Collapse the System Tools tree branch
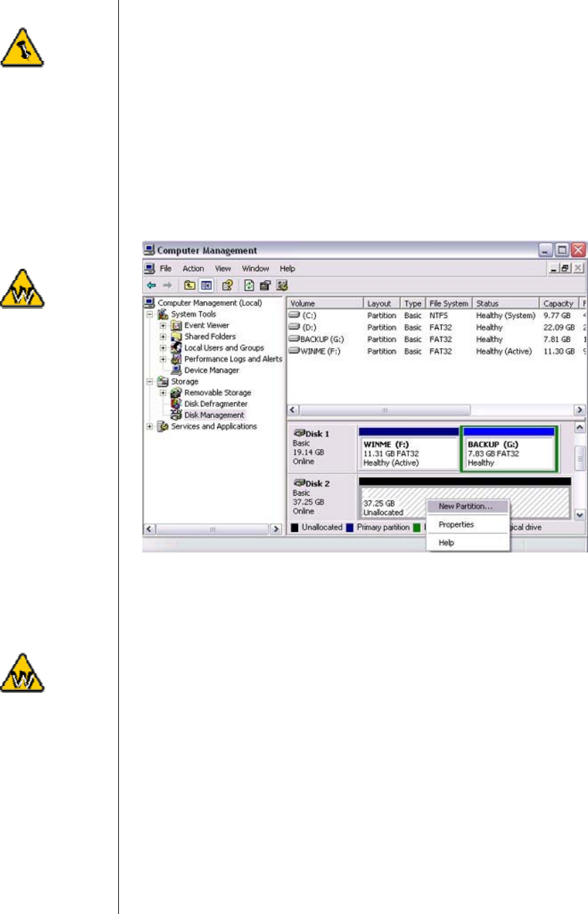Viewport: 588px width, 914px height. point(150,314)
